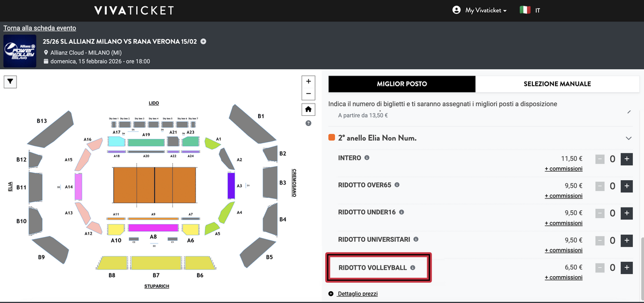
Task: Open the seat map filter icon
Action: tap(11, 82)
